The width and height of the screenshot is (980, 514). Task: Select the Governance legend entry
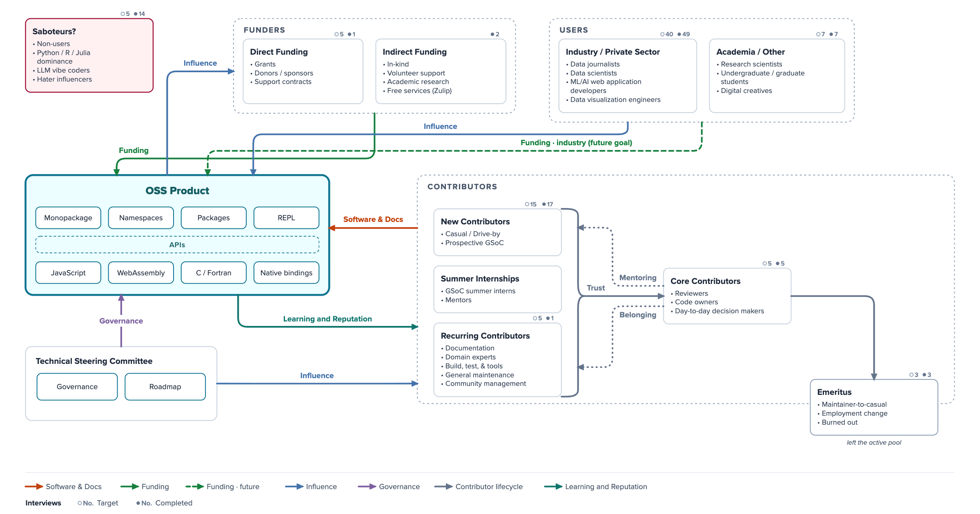(x=389, y=487)
